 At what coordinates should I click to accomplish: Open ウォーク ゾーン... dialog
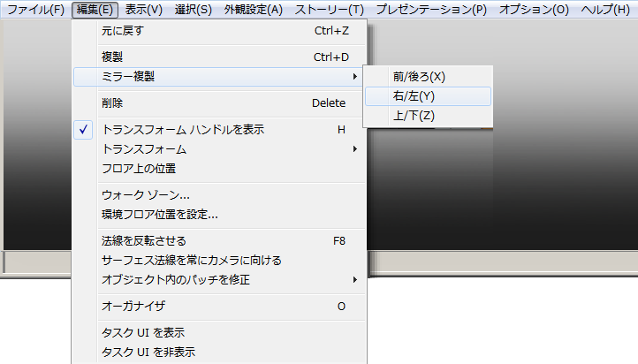[220, 195]
